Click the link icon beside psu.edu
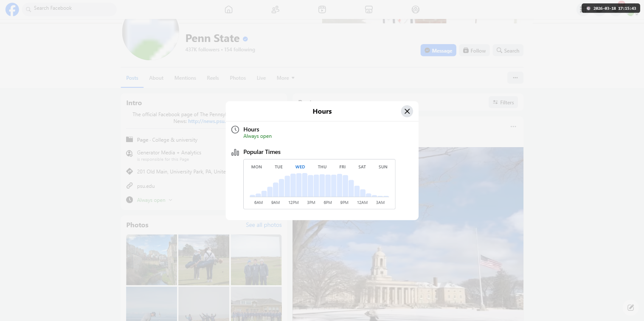The height and width of the screenshot is (321, 644). 129,186
